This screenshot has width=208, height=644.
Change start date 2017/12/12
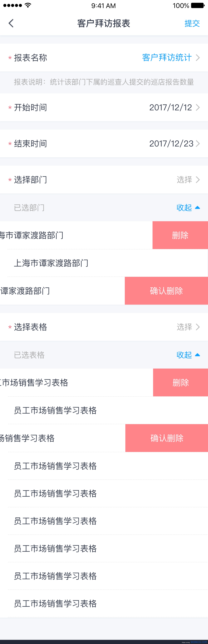pyautogui.click(x=171, y=107)
